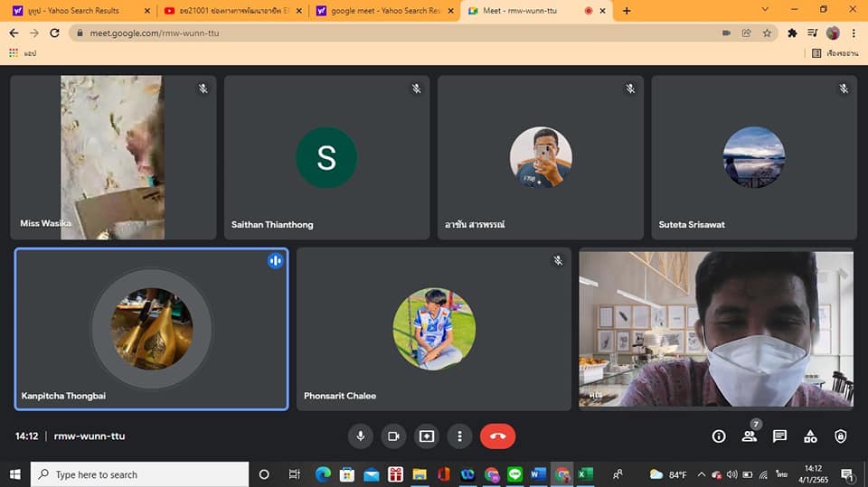Show hidden system tray icons
The image size is (868, 487).
[x=701, y=474]
